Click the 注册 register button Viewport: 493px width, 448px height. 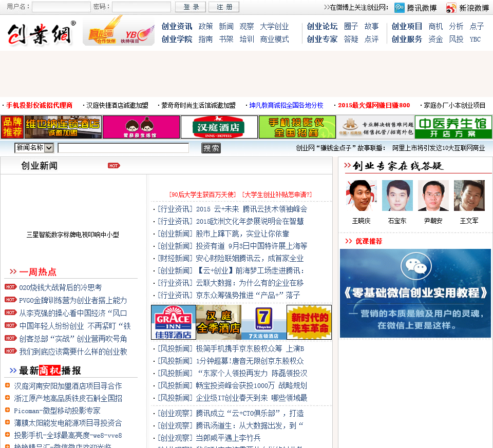[x=224, y=7]
